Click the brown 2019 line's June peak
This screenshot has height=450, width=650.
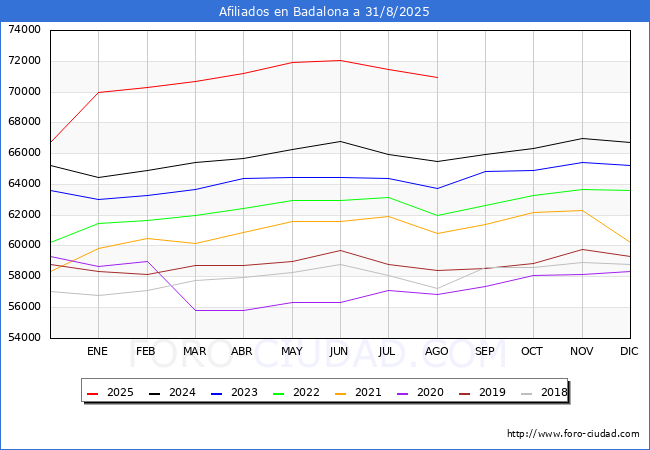point(340,250)
